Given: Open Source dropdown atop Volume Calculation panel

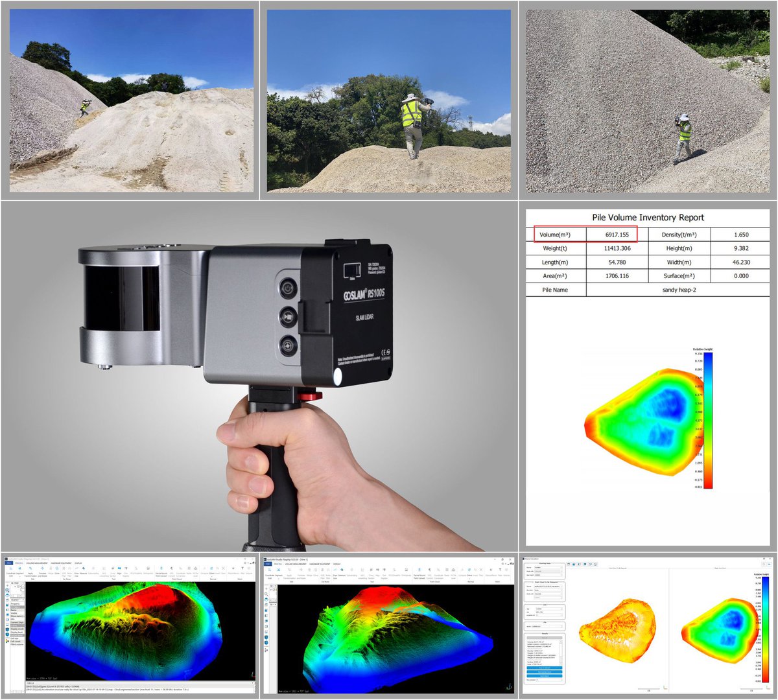Looking at the screenshot, I should coord(548,567).
